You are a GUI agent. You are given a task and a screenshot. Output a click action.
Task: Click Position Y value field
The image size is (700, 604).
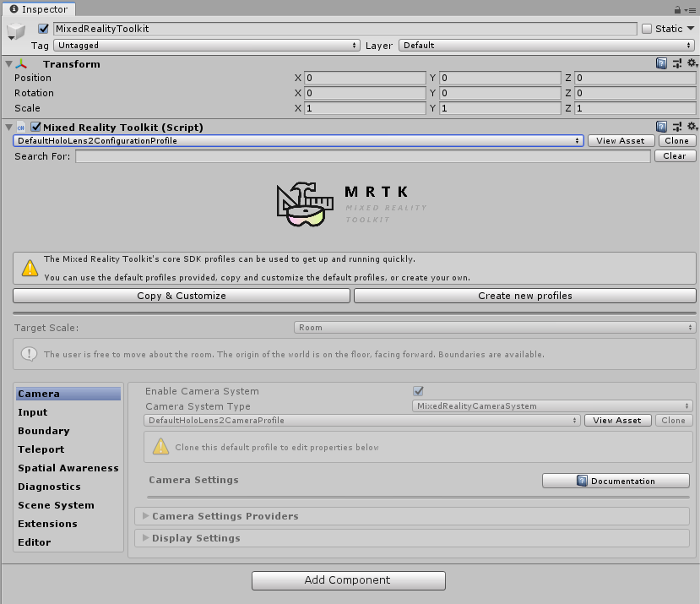tap(500, 78)
